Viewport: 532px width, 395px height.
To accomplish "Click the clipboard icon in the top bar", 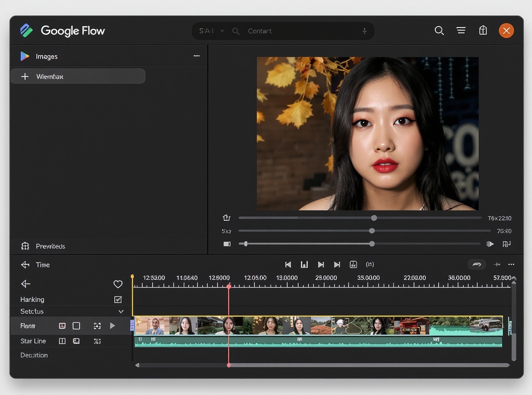I will pyautogui.click(x=483, y=31).
